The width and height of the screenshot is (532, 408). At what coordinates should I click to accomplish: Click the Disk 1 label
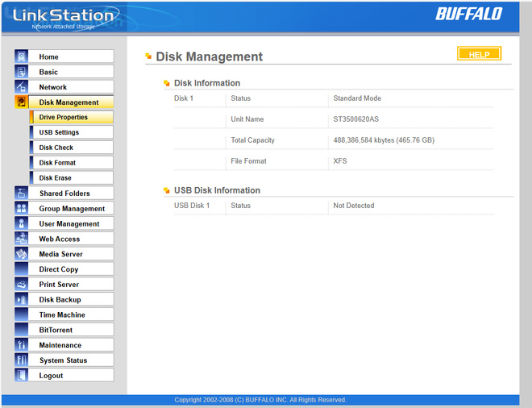point(184,98)
